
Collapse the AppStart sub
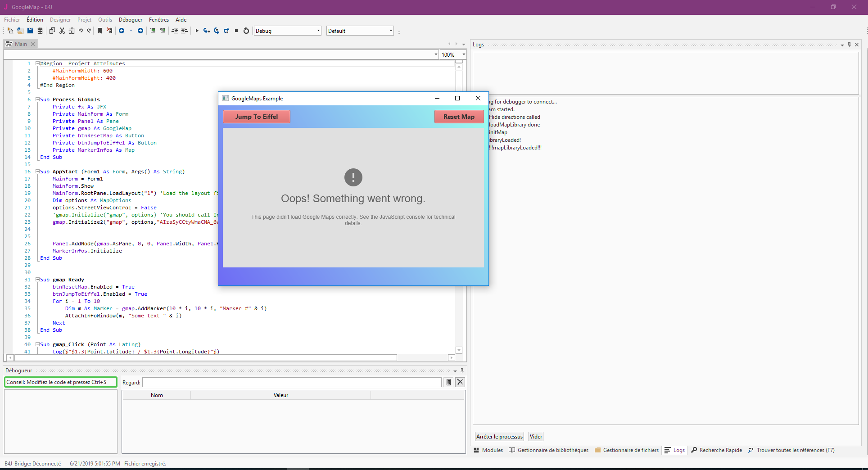[x=38, y=172]
